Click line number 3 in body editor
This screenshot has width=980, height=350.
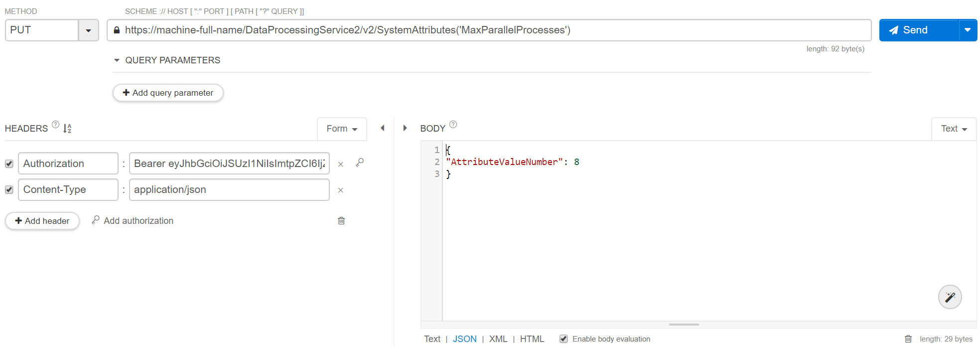click(437, 174)
